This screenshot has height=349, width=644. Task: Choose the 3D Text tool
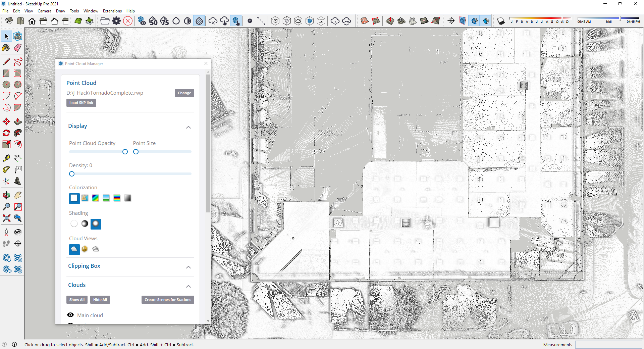[18, 181]
